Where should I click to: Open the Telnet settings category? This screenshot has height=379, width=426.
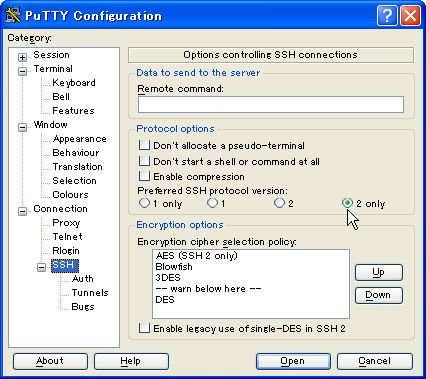tap(67, 237)
